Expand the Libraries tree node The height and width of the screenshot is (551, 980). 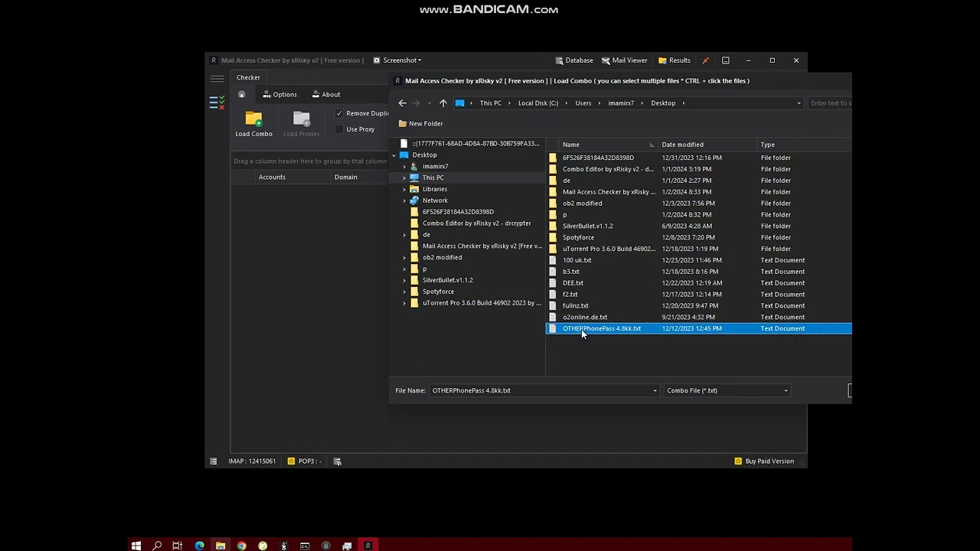click(404, 189)
